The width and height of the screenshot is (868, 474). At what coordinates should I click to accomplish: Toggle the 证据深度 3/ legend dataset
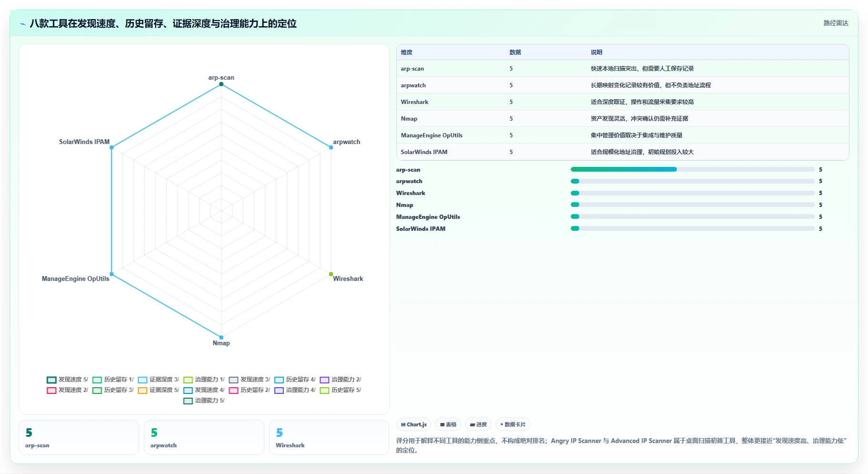pos(158,380)
